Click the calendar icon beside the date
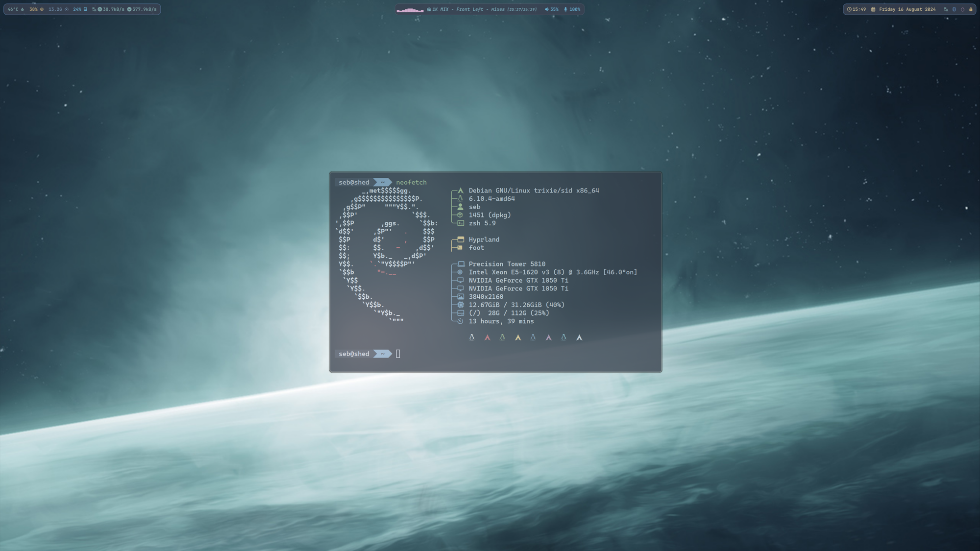Screen dimensions: 980x551 pos(873,9)
